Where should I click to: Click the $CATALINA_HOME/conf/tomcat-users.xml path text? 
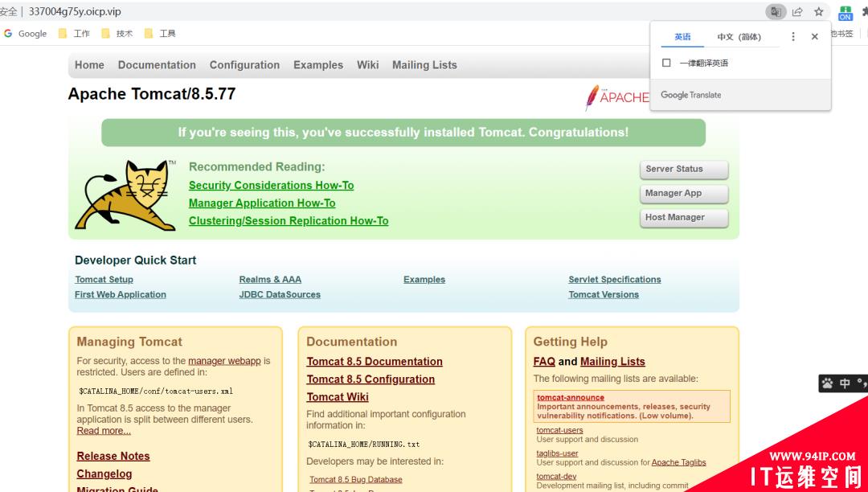(156, 391)
